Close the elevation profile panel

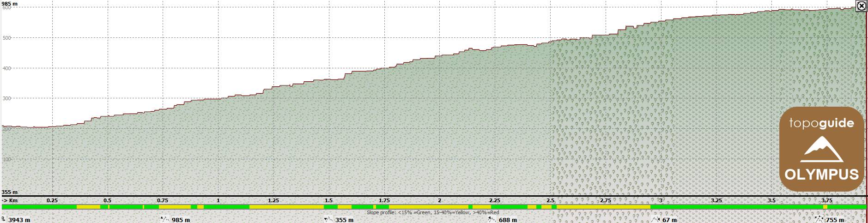[861, 6]
